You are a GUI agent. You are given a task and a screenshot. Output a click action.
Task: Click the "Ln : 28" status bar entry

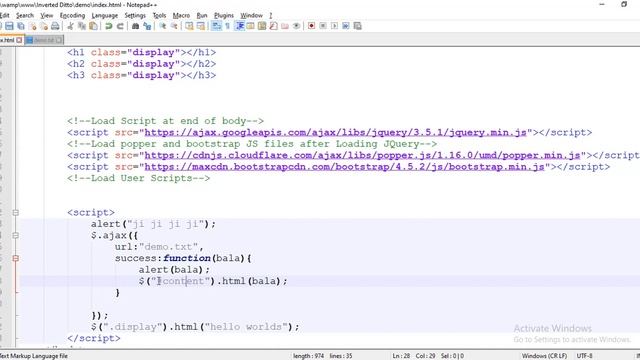click(x=401, y=356)
